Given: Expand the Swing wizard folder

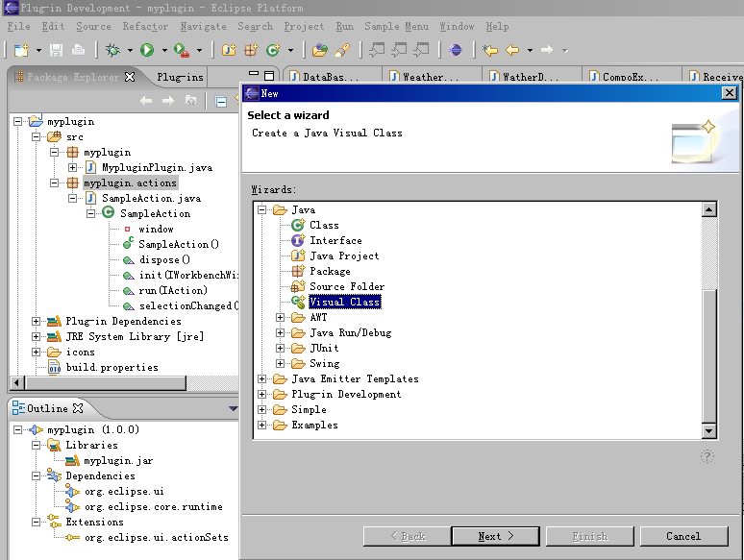Looking at the screenshot, I should (x=280, y=364).
